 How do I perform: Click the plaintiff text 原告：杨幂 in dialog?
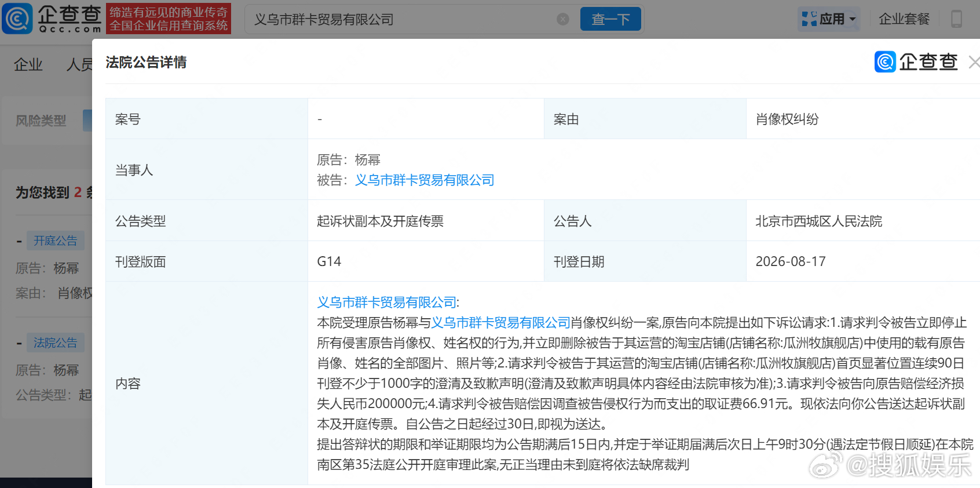[x=349, y=159]
